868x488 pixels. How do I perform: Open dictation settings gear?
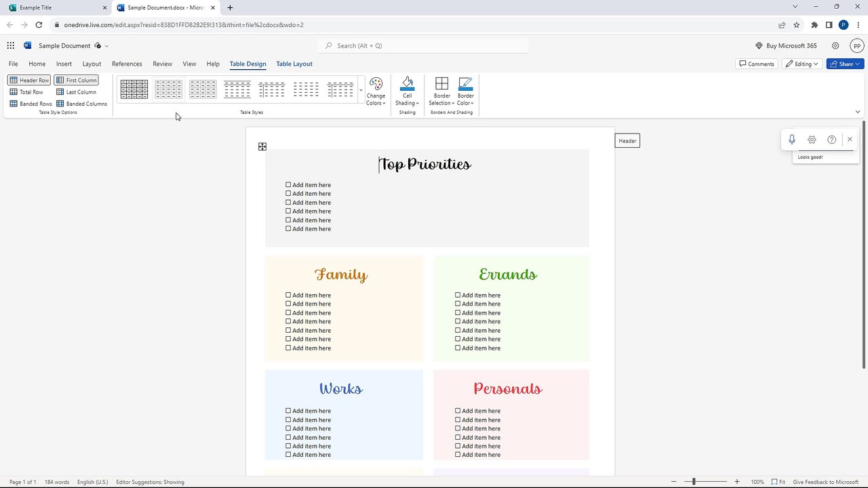click(x=812, y=140)
